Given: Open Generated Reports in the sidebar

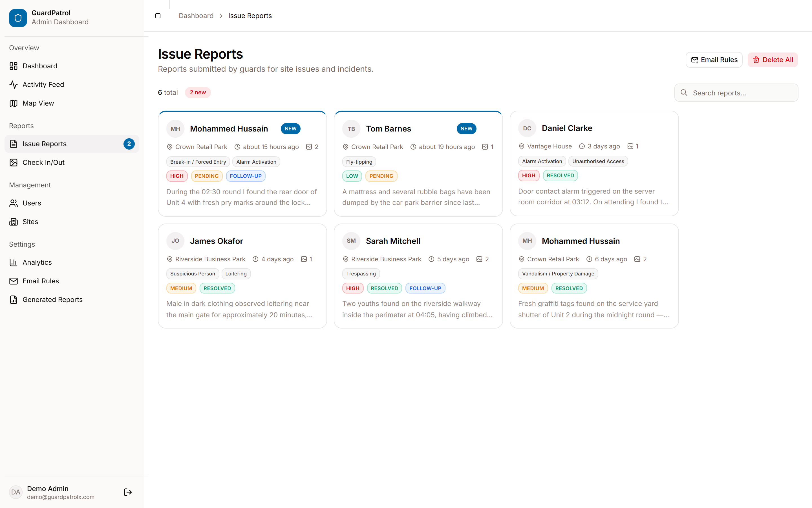Looking at the screenshot, I should [72, 300].
